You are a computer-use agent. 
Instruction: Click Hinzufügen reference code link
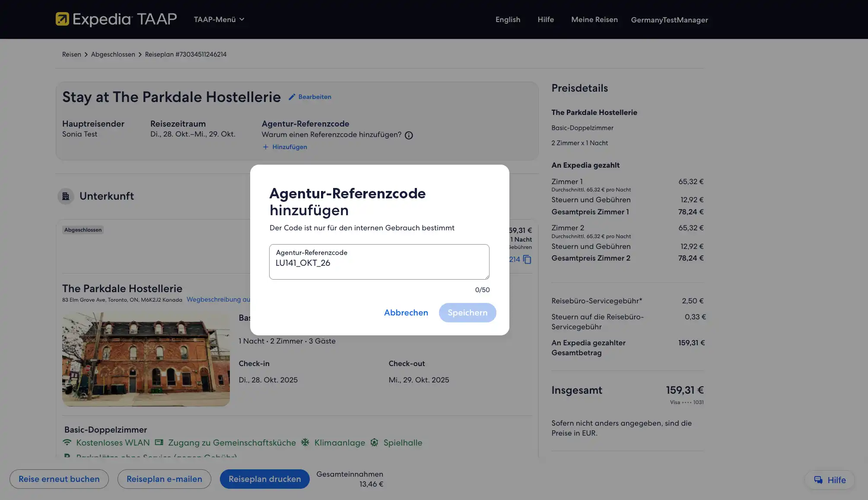(289, 147)
